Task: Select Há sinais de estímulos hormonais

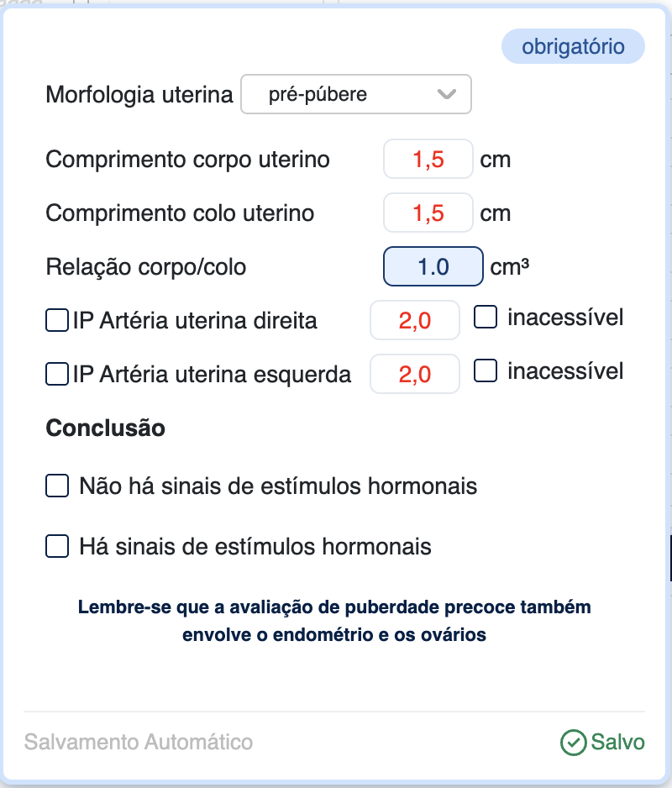Action: point(57,547)
